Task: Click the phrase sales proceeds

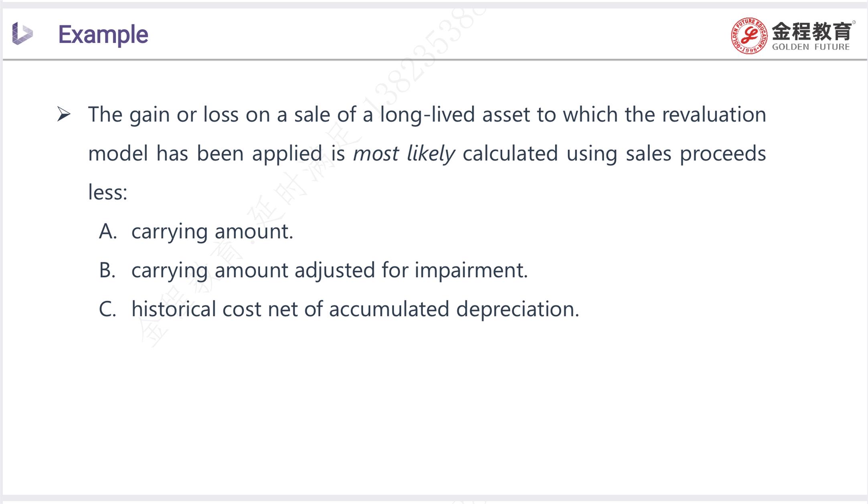Action: [696, 154]
